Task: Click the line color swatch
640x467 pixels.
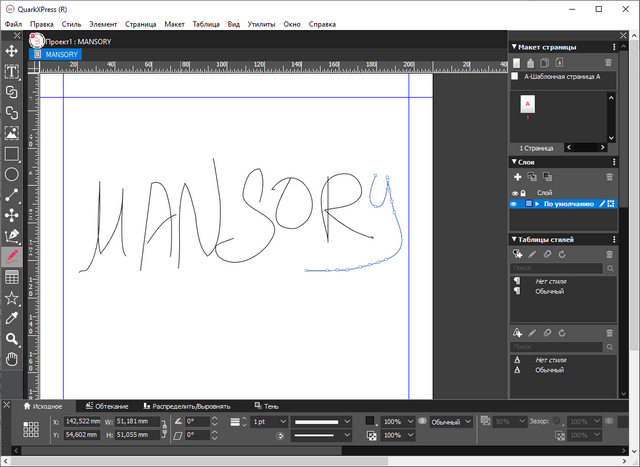Action: click(370, 422)
